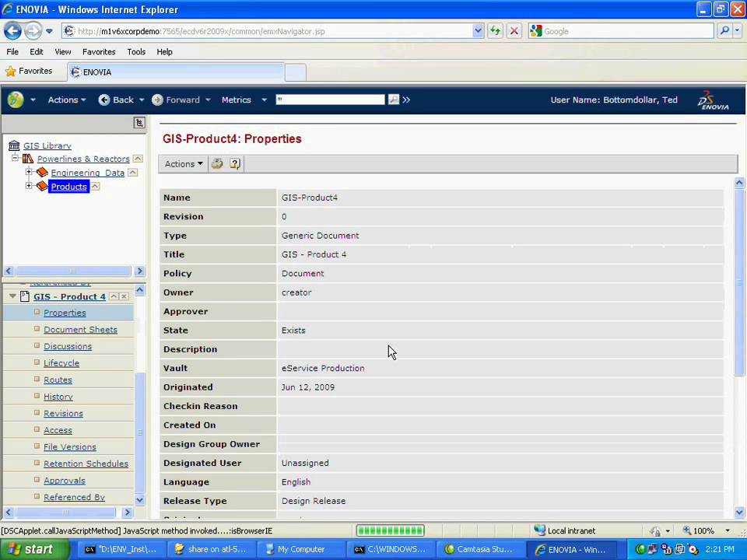Image resolution: width=747 pixels, height=560 pixels.
Task: Expand more toolbar options with double chevron
Action: point(406,100)
